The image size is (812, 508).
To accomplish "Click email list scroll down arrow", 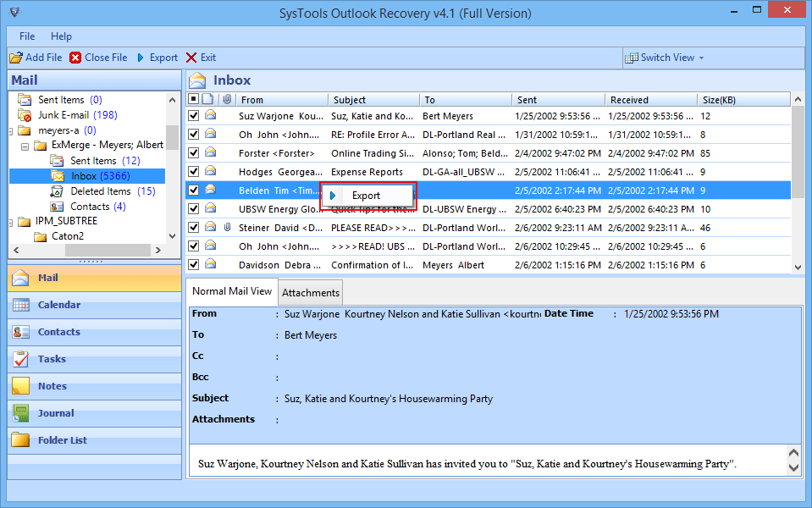I will (798, 268).
